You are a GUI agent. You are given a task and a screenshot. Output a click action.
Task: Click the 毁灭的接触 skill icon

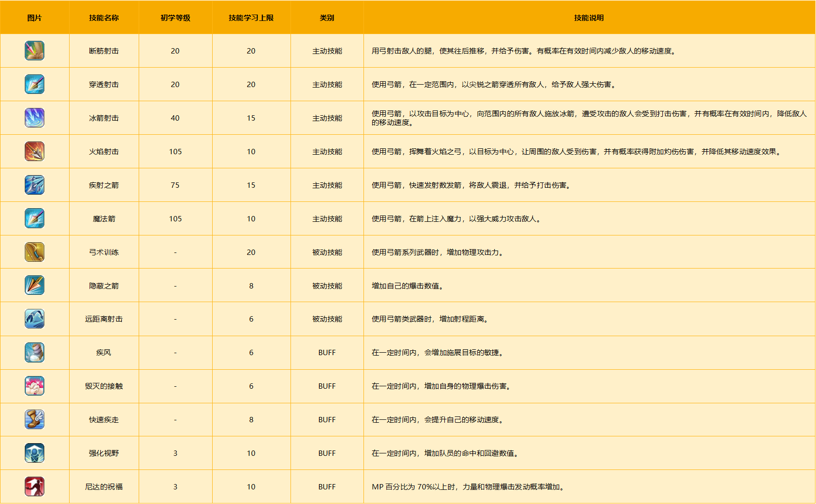point(35,386)
